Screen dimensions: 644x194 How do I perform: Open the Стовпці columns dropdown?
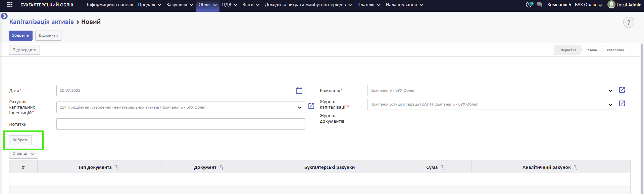pyautogui.click(x=23, y=154)
